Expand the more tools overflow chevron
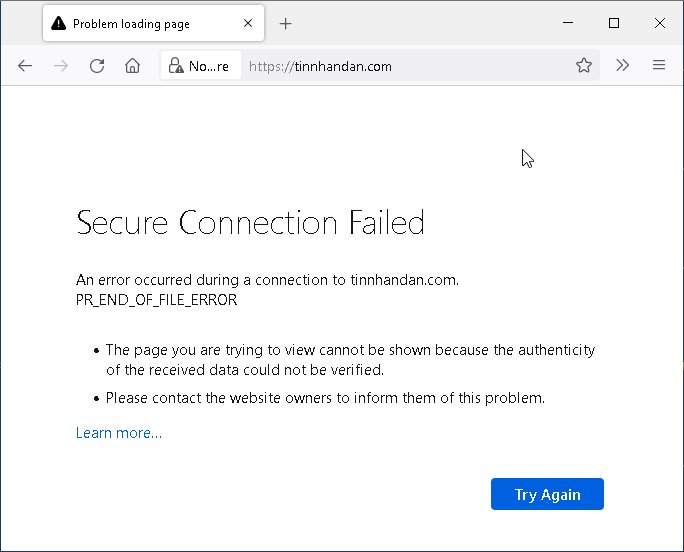 (622, 65)
